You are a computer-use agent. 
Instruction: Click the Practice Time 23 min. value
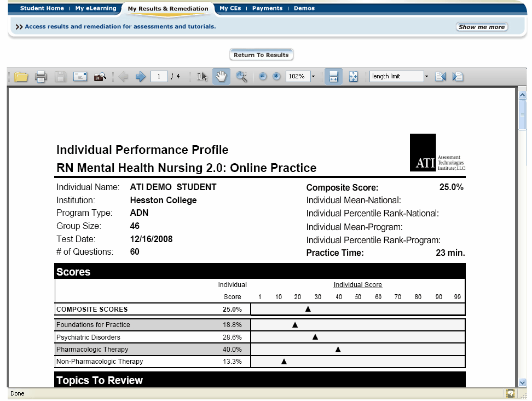[x=450, y=253]
